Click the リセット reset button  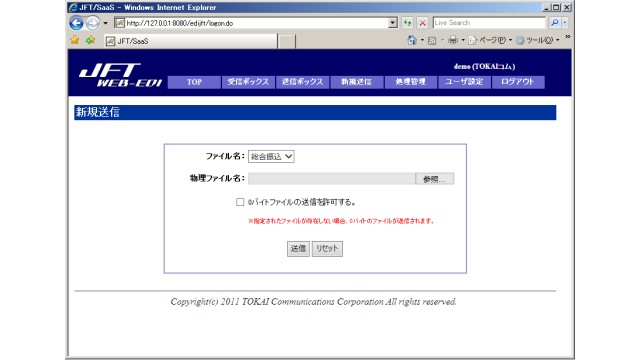327,249
